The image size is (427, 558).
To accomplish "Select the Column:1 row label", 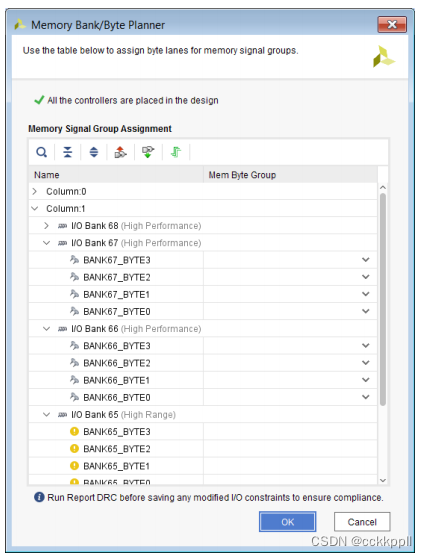I will 65,209.
